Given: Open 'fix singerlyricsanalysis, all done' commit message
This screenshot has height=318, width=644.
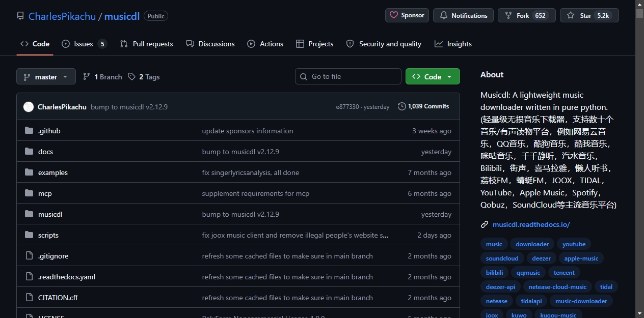Looking at the screenshot, I should (x=251, y=172).
